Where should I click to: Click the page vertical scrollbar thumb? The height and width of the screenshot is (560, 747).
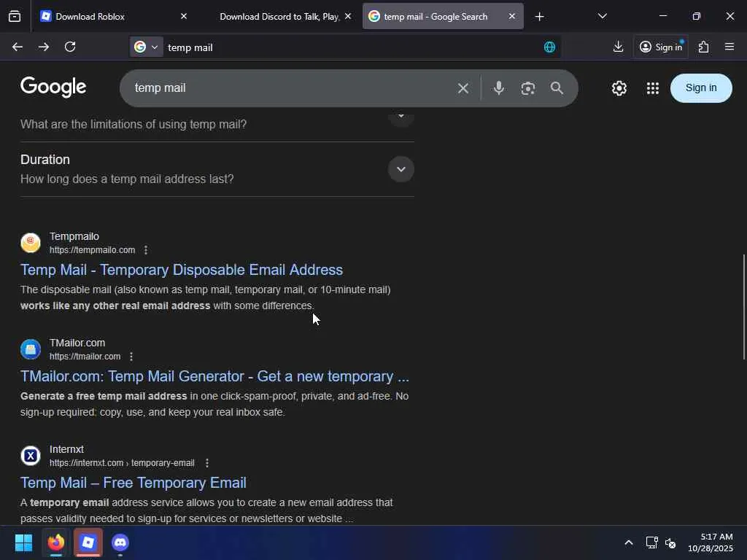coord(743,307)
